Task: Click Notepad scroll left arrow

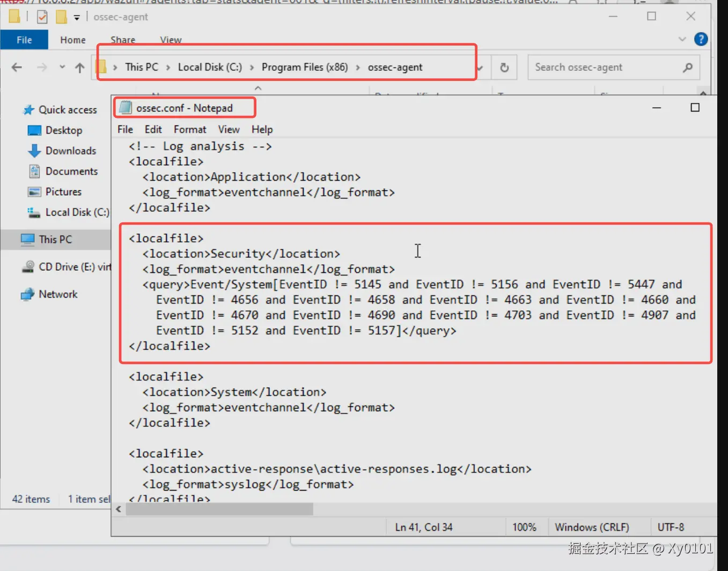Action: pyautogui.click(x=119, y=509)
